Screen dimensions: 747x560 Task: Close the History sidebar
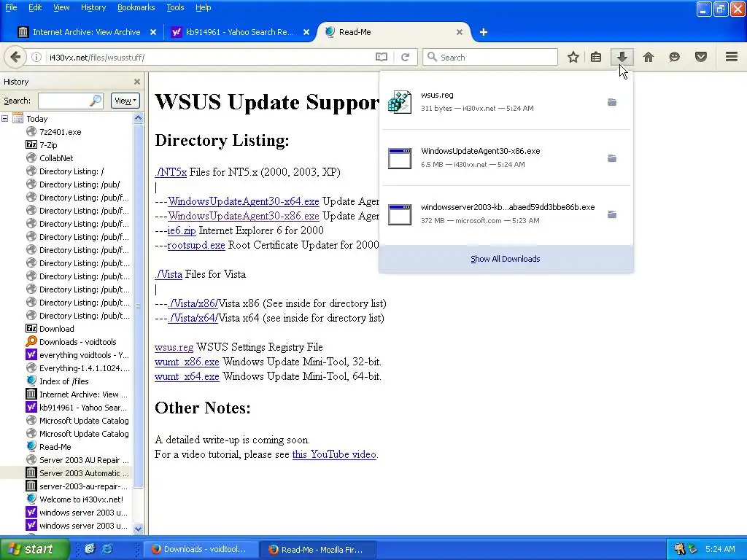pyautogui.click(x=137, y=82)
